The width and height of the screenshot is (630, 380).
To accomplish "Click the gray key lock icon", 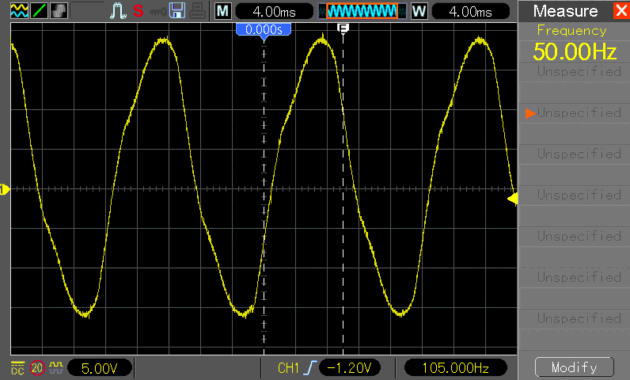I will click(157, 12).
